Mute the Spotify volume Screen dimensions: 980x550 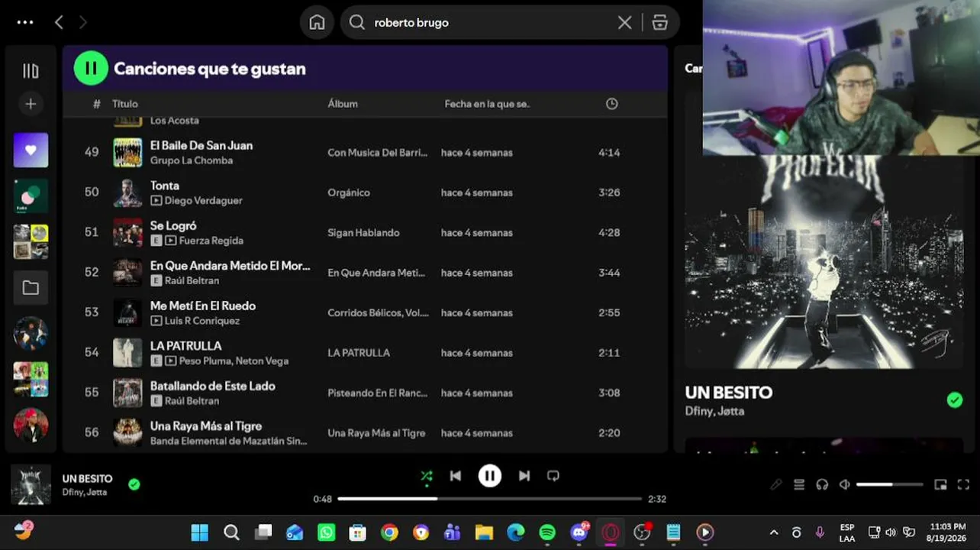coord(844,484)
